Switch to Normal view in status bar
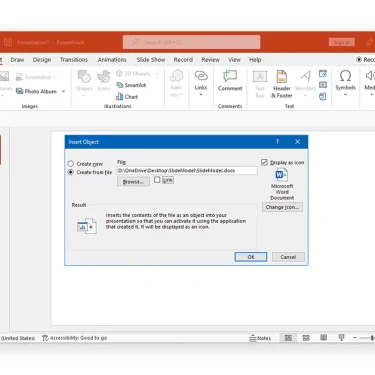The image size is (375, 375). pos(288,338)
